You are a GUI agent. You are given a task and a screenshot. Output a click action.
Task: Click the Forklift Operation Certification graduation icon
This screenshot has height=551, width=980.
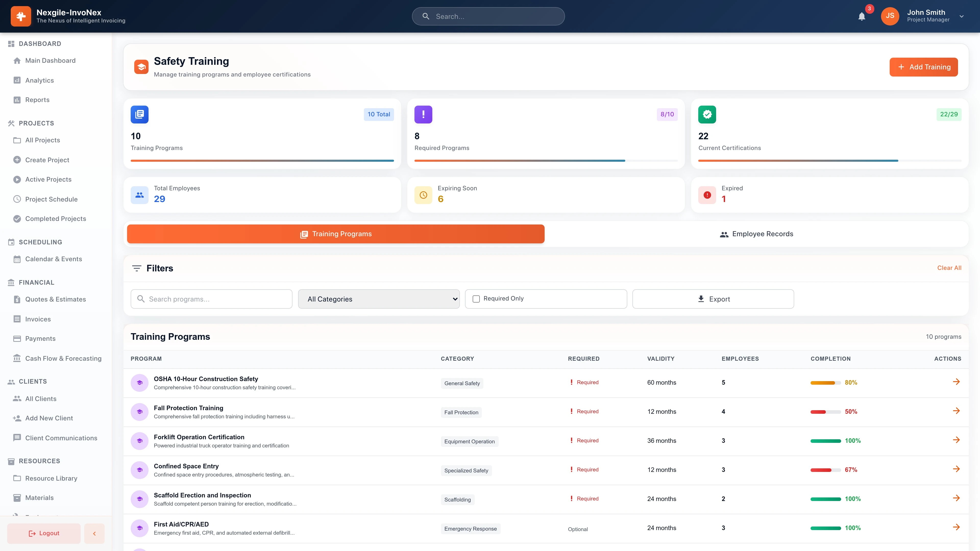(x=140, y=441)
